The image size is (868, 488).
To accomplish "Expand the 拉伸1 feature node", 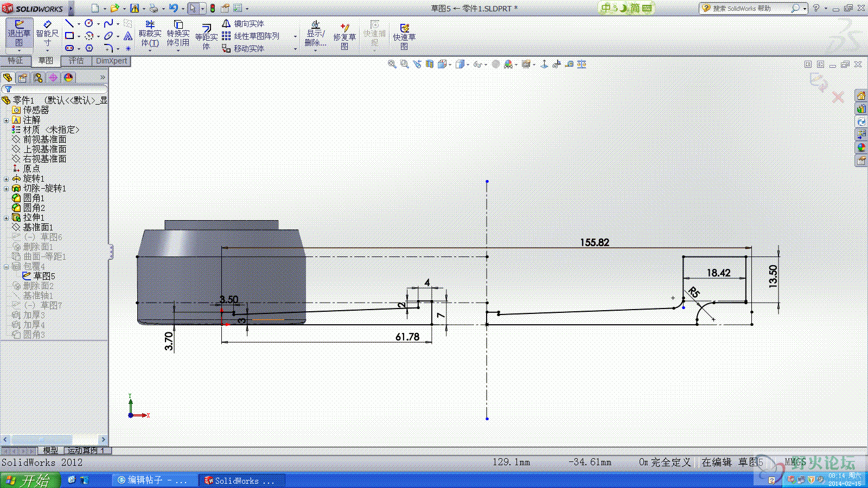I will tap(6, 218).
